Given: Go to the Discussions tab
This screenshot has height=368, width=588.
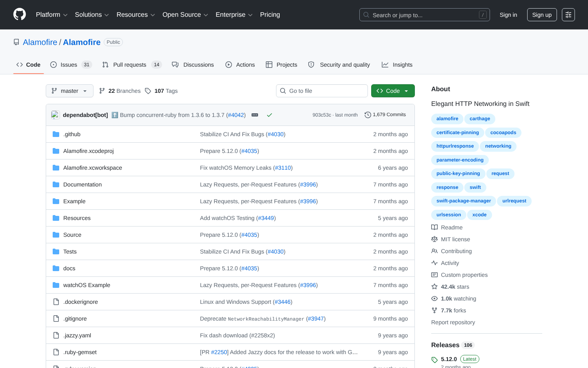Looking at the screenshot, I should pos(193,65).
